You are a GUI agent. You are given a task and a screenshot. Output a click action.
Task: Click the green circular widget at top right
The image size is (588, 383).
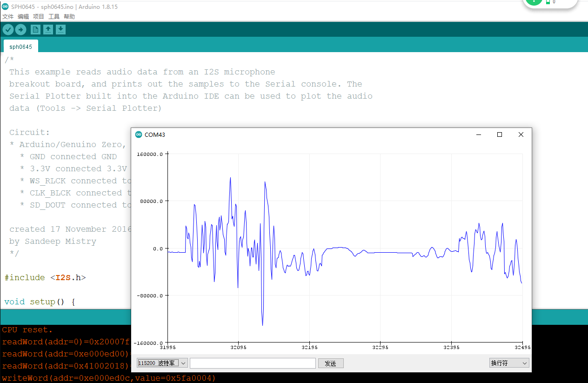(x=534, y=2)
